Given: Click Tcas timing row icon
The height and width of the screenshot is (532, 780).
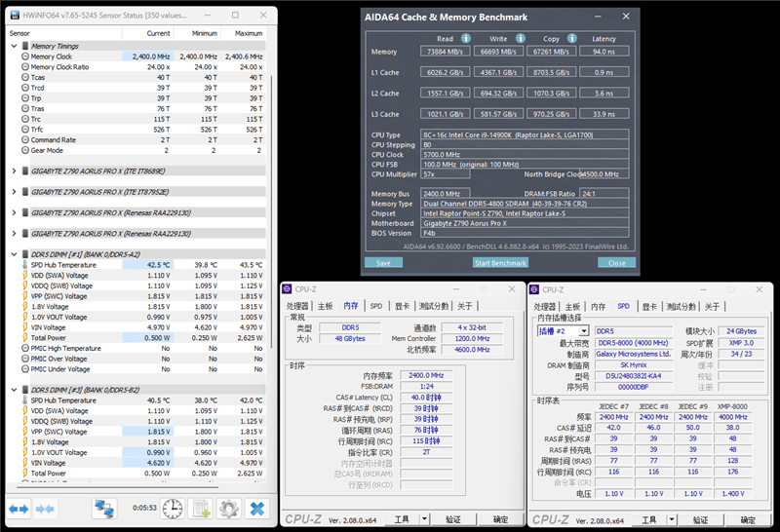Looking at the screenshot, I should tap(25, 78).
